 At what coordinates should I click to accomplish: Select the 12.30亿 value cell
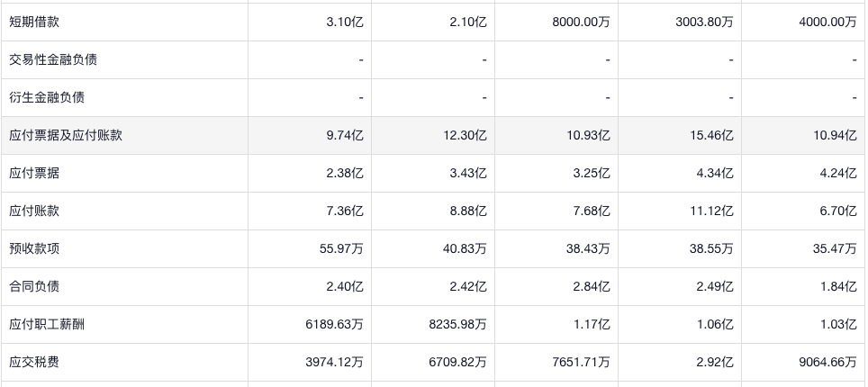click(x=466, y=135)
